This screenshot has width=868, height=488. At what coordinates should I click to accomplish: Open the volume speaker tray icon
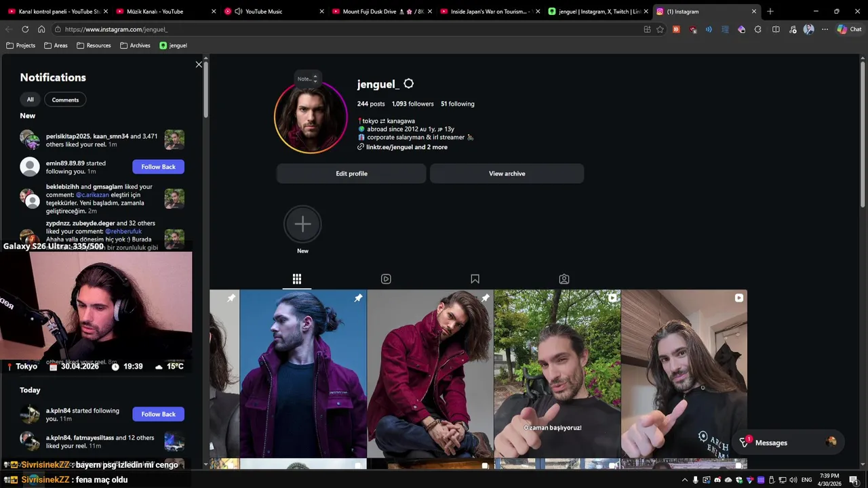pos(793,480)
